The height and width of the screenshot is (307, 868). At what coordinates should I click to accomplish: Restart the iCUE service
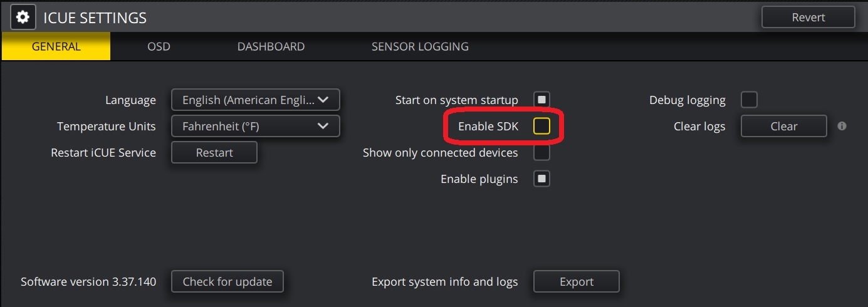214,152
